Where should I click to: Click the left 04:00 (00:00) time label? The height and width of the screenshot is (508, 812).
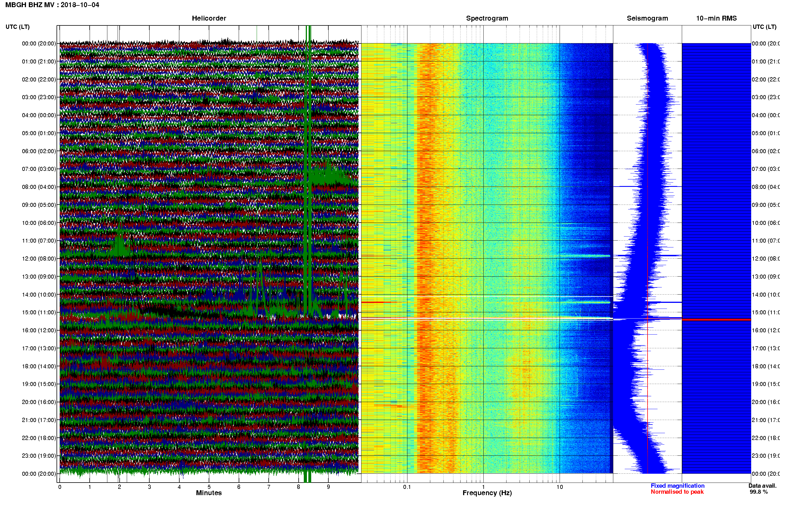39,115
